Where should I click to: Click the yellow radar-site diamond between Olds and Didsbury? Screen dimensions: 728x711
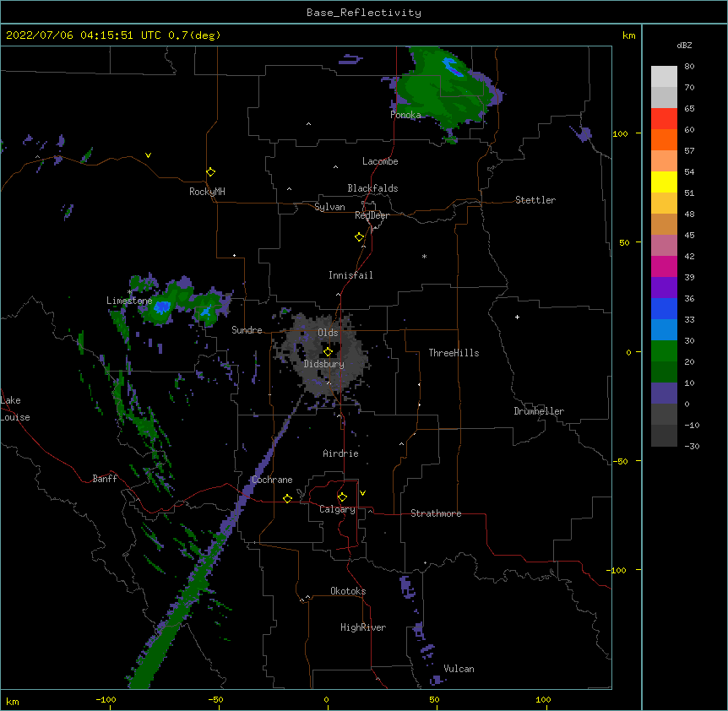(x=328, y=352)
